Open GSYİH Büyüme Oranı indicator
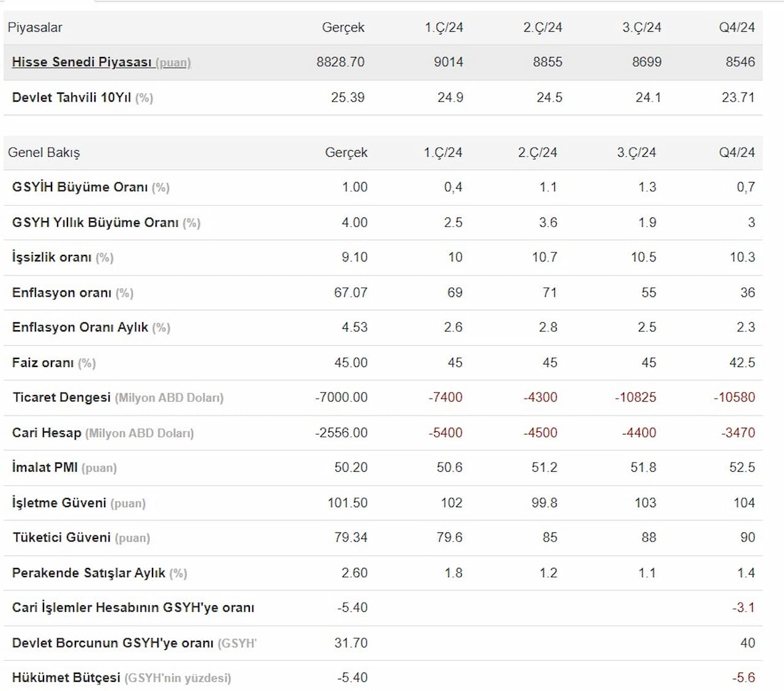 click(80, 187)
